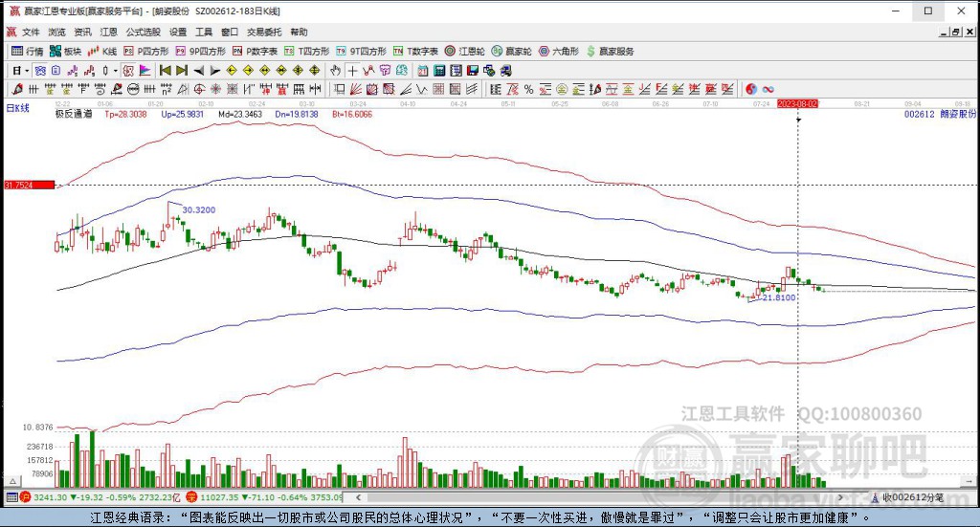
Task: Click the 002612 朗姿股份 stock label
Action: coord(940,114)
